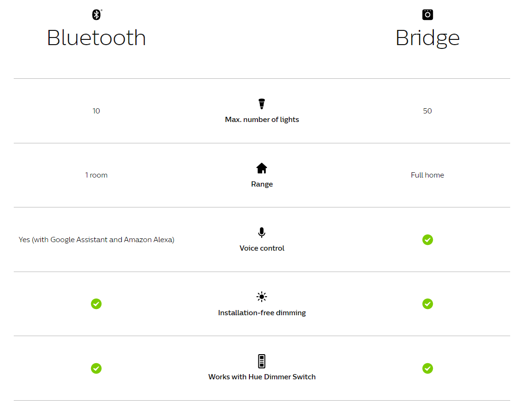Click Bridge dimmer switch checkmark
The height and width of the screenshot is (404, 532).
428,368
